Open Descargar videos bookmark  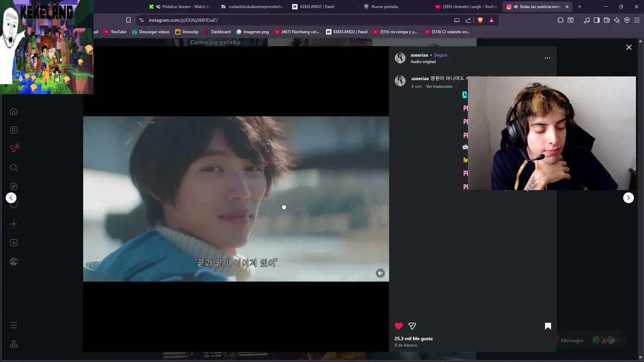click(x=151, y=32)
